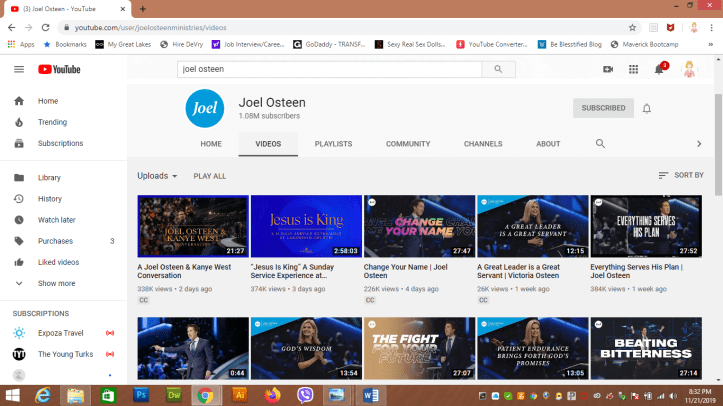Show more bookmarks chevron
Viewport: 723px width, 406px height.
click(711, 44)
